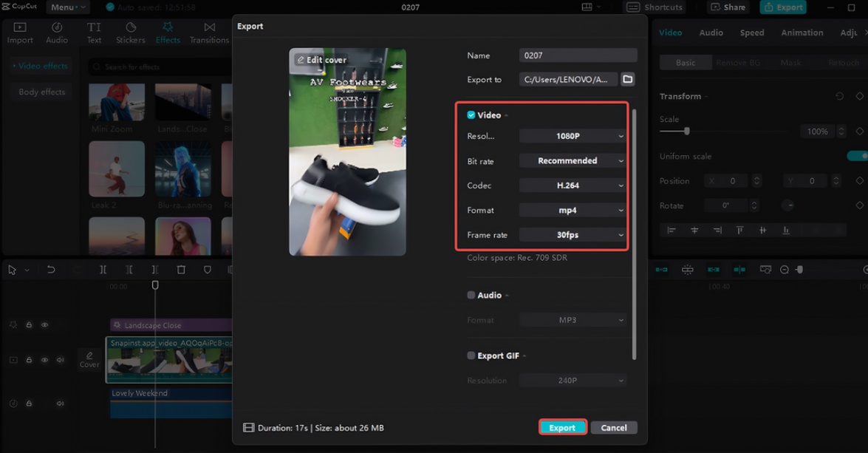
Task: Click the zoom out timeline icon
Action: click(785, 270)
